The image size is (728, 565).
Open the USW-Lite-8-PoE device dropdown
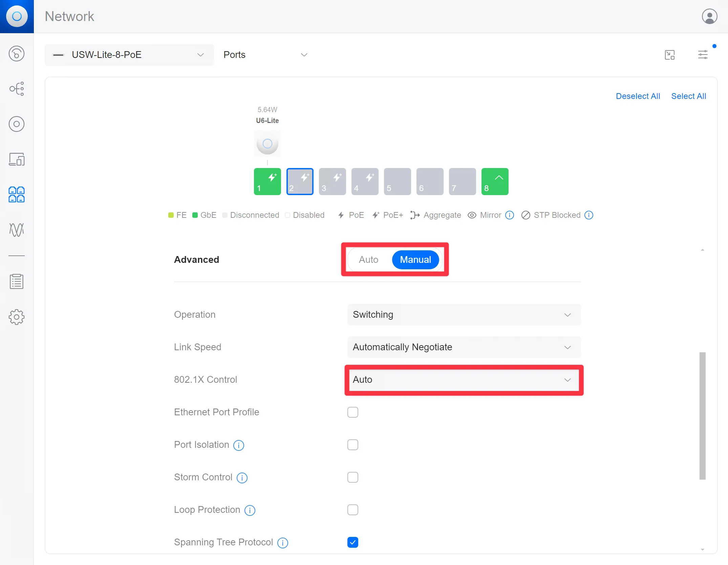(129, 55)
